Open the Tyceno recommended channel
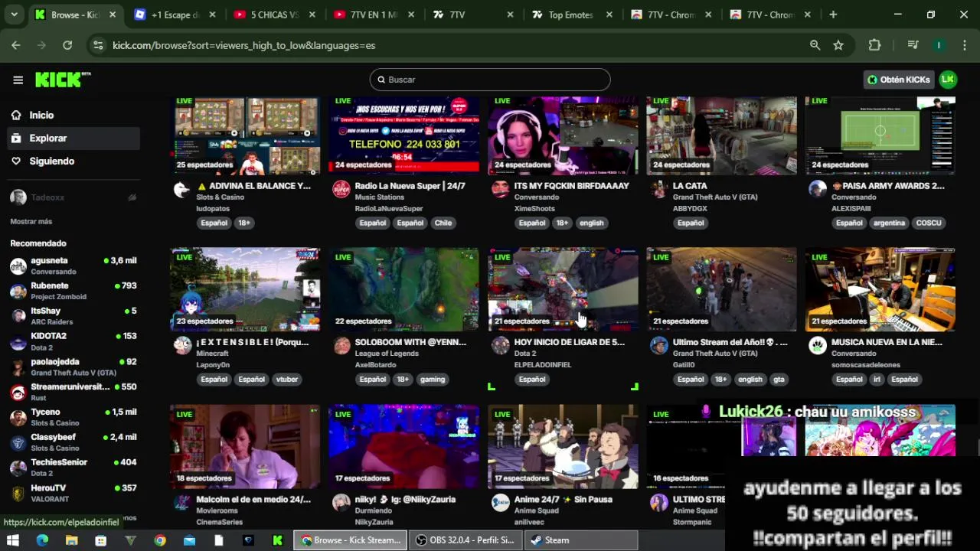980x551 pixels. [73, 417]
